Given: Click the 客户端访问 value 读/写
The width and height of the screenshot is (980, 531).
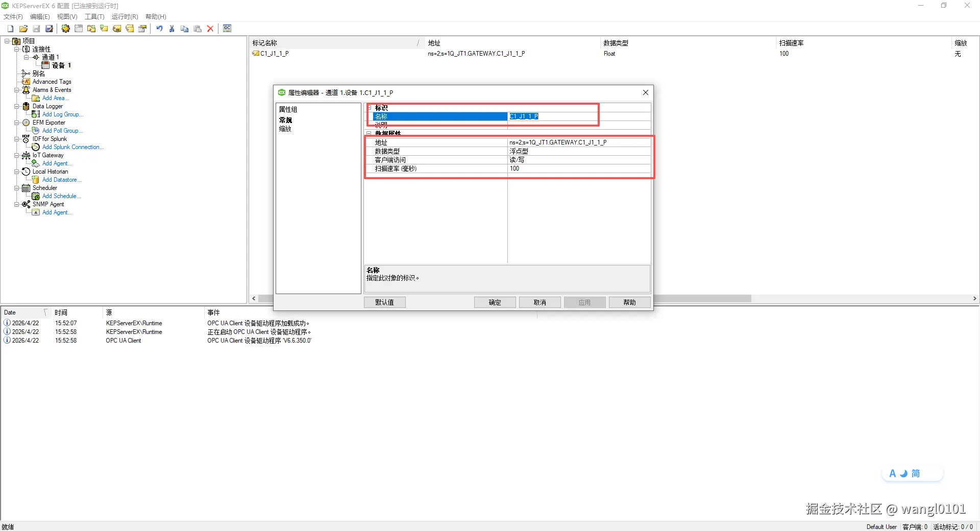Looking at the screenshot, I should [579, 160].
